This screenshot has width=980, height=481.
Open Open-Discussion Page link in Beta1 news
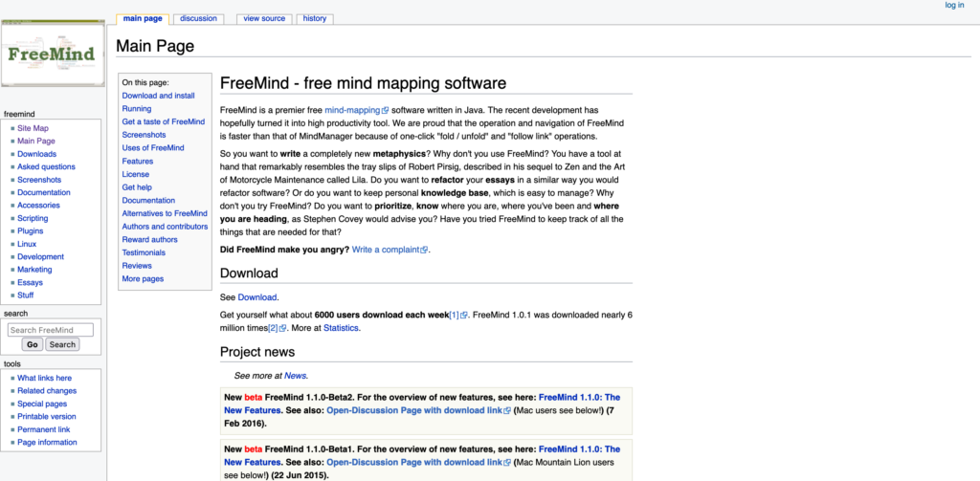click(414, 462)
